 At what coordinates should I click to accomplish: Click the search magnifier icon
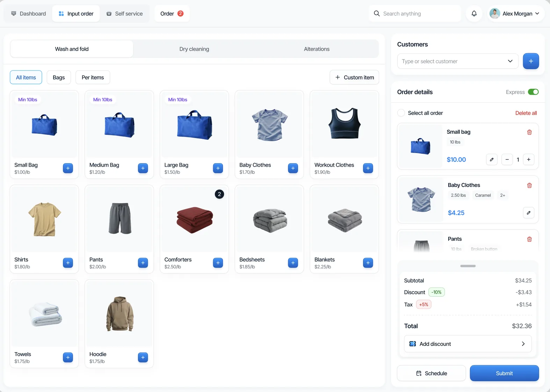377,14
